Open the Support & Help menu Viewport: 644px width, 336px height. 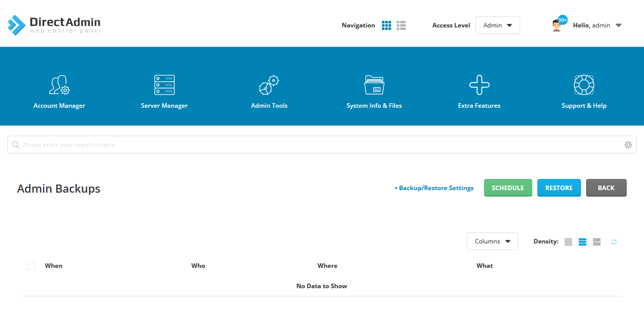[x=584, y=92]
